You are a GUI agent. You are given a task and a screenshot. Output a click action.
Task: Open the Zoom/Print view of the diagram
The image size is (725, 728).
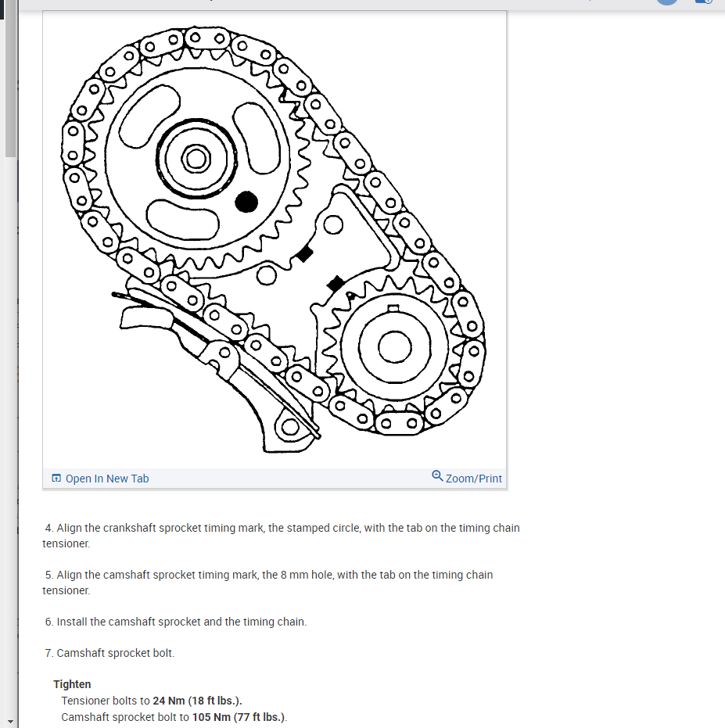pyautogui.click(x=467, y=478)
